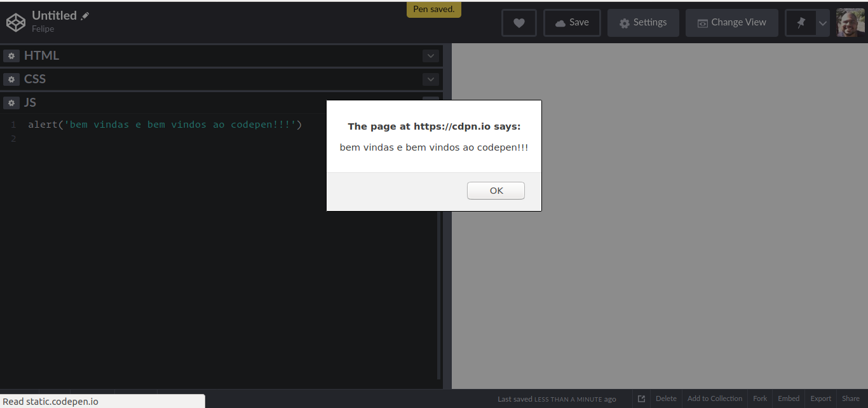Image resolution: width=868 pixels, height=408 pixels.
Task: Click the CodePen logo
Action: (x=15, y=22)
